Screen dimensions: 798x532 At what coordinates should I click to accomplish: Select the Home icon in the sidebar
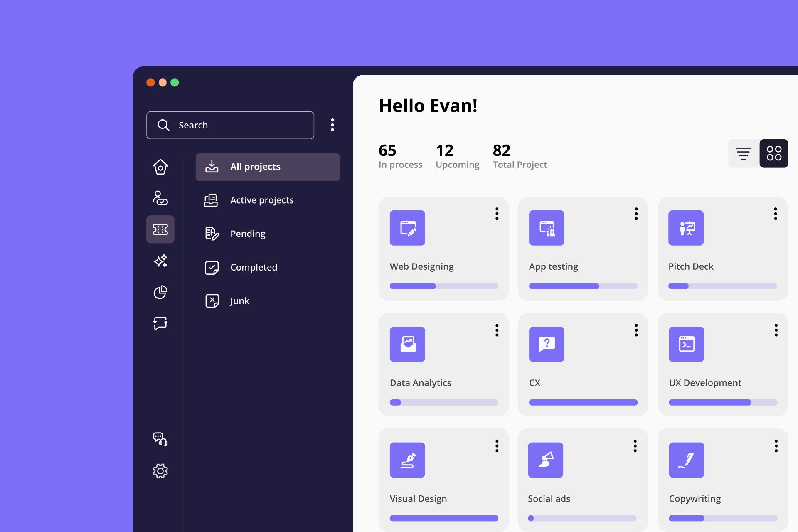pos(160,167)
